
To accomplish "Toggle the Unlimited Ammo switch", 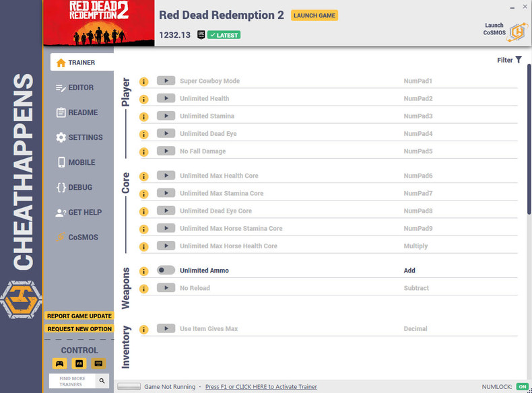I will [166, 271].
